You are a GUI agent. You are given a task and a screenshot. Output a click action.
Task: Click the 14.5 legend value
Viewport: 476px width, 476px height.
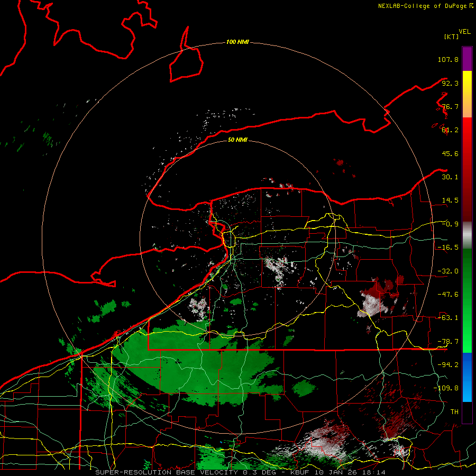click(450, 200)
